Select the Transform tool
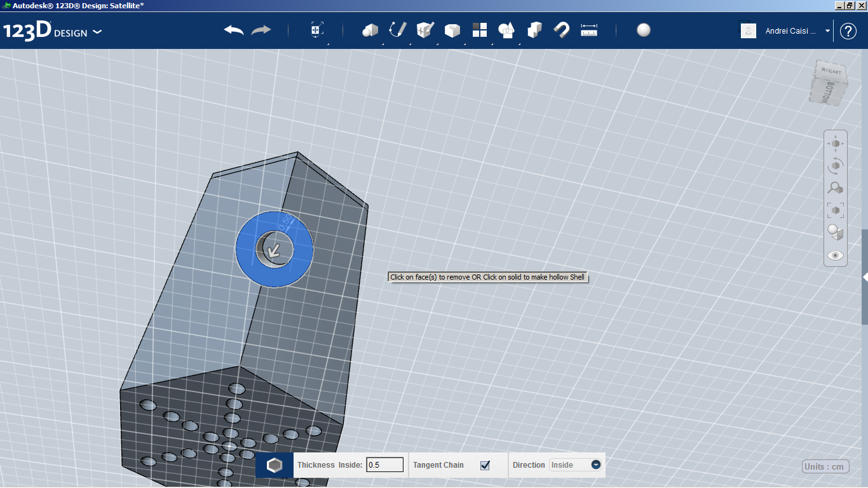868x488 pixels. pos(317,30)
